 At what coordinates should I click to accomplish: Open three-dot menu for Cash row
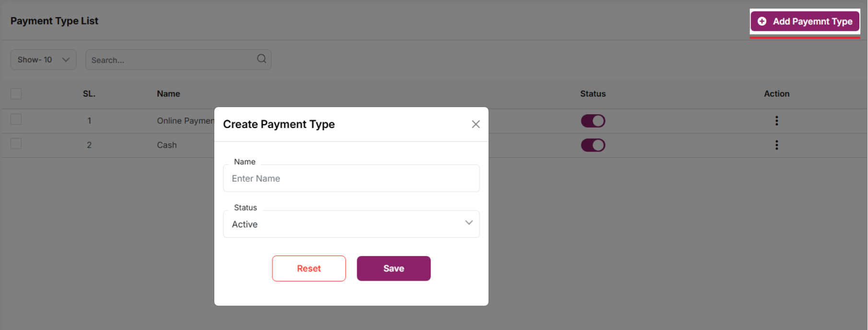pyautogui.click(x=776, y=145)
